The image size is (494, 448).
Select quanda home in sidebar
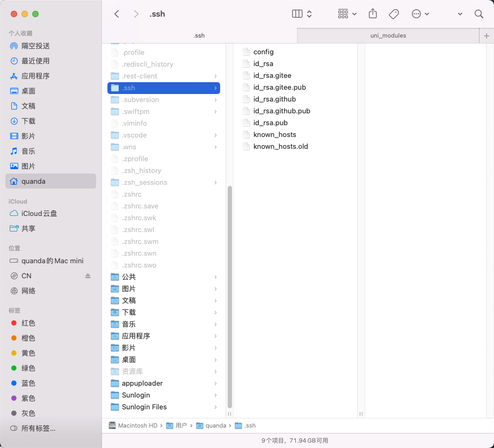coord(50,181)
